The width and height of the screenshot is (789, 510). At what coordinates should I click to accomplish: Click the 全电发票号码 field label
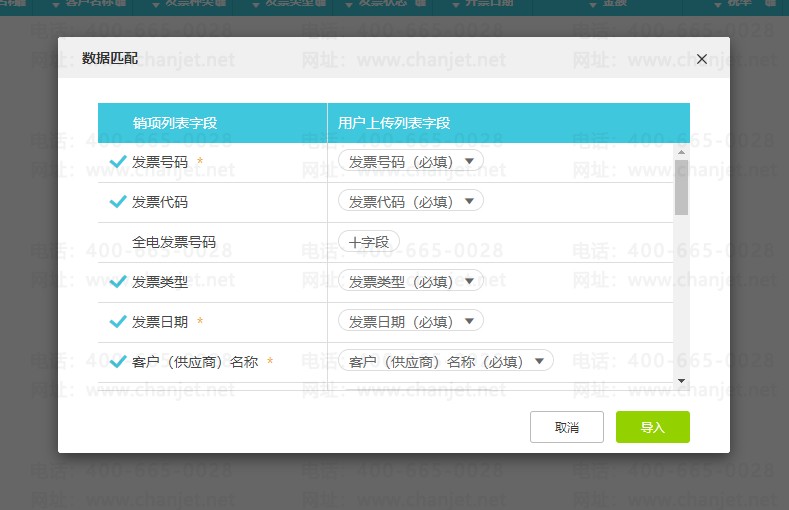174,242
